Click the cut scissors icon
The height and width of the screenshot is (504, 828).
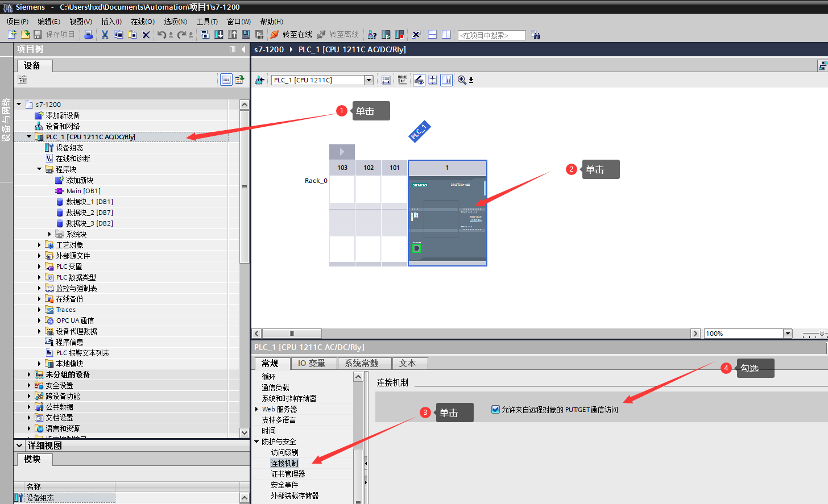(x=105, y=35)
